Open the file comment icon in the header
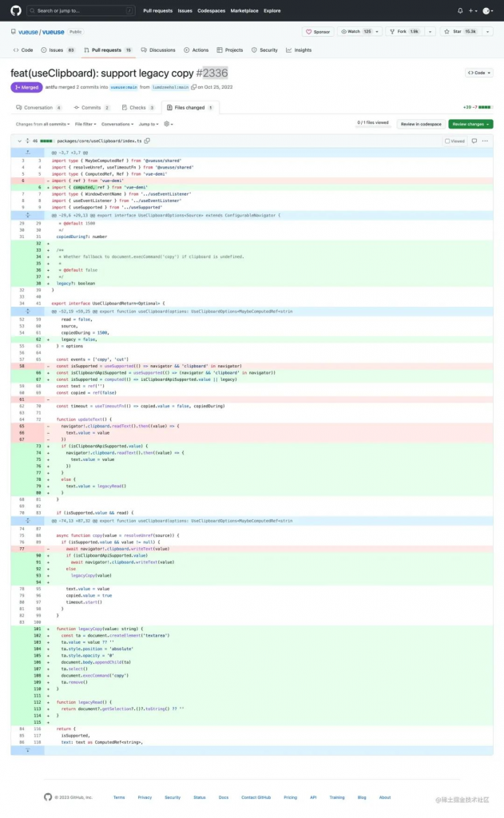The height and width of the screenshot is (818, 504). coord(474,141)
